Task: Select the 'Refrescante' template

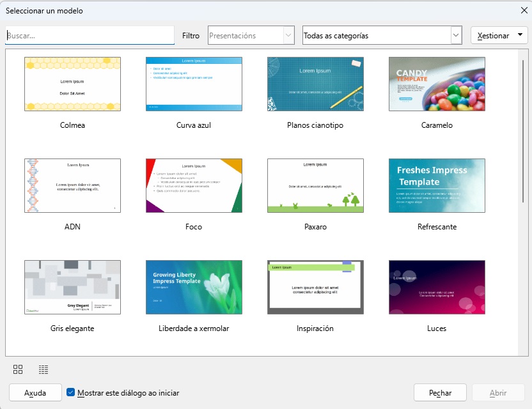Action: (437, 185)
